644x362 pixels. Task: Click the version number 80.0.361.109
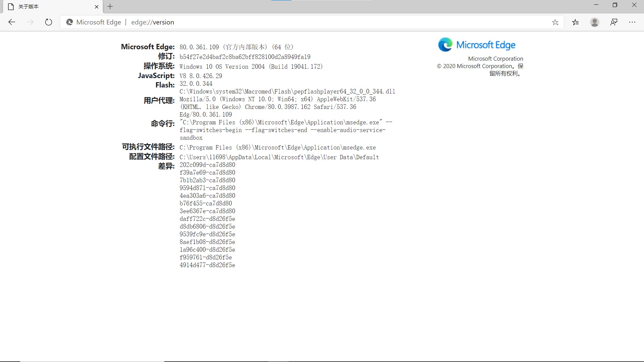coord(199,47)
